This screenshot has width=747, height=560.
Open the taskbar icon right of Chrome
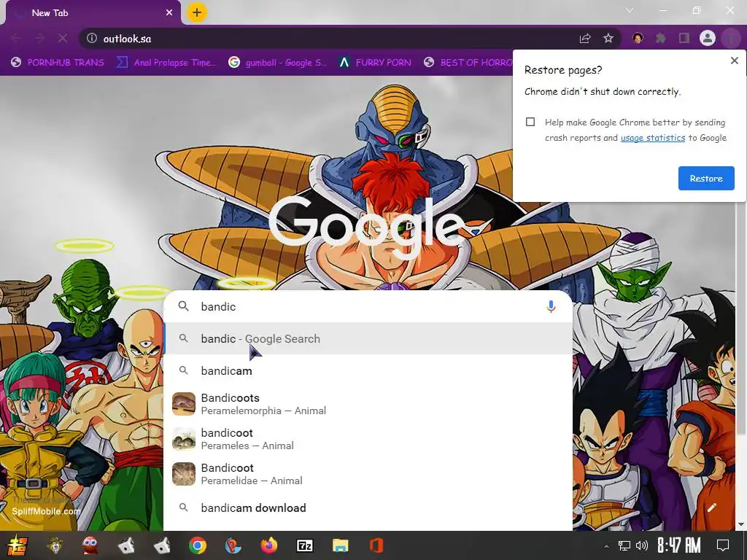pyautogui.click(x=233, y=545)
